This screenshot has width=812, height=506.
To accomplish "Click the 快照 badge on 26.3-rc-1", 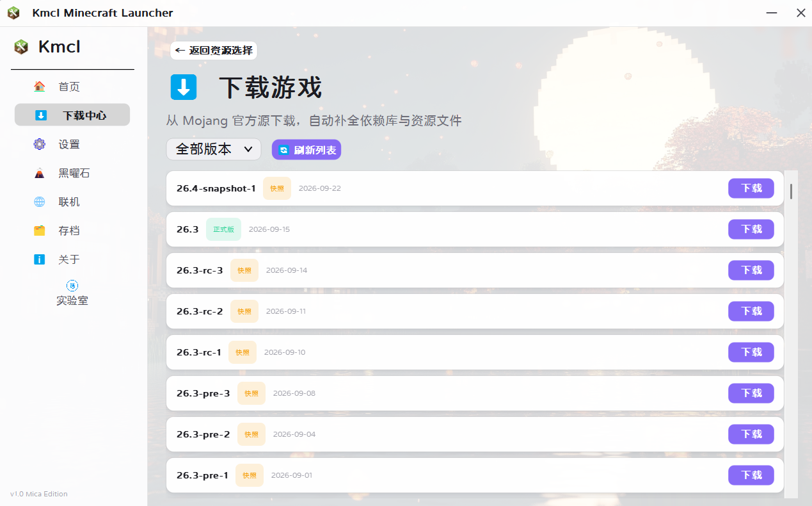I will pos(243,352).
